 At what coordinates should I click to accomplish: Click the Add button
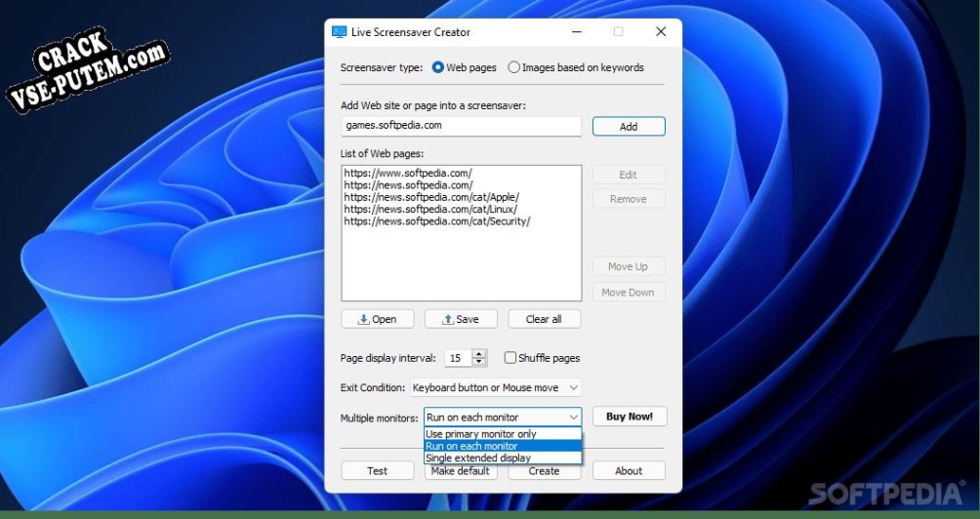coord(629,126)
